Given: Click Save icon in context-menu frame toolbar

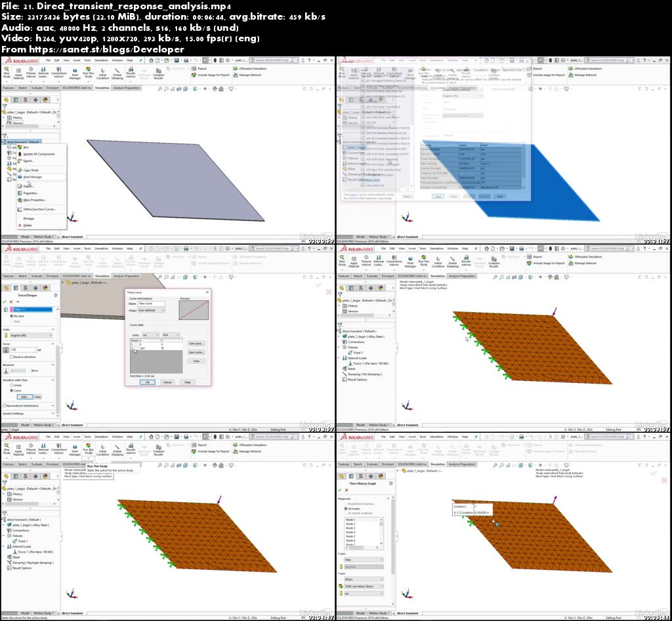Looking at the screenshot, I should pyautogui.click(x=176, y=60).
